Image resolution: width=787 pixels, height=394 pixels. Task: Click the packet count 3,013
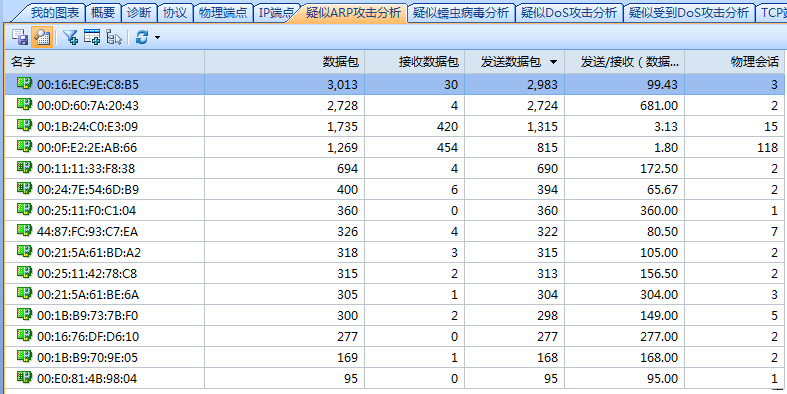click(x=343, y=85)
